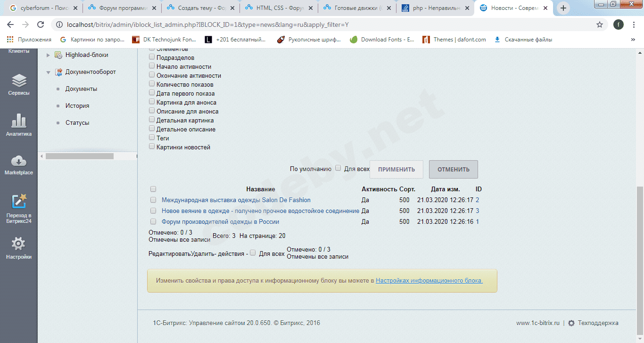Select the Документооборот module icon
644x343 pixels.
click(59, 72)
